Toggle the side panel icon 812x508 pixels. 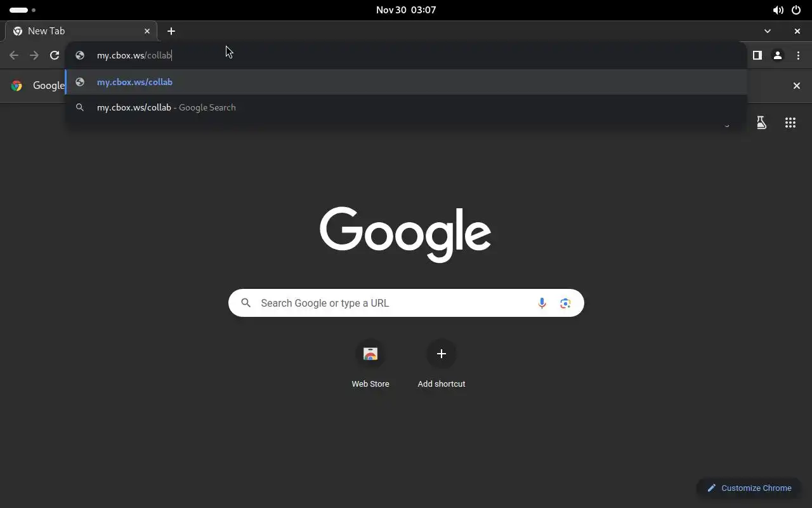coord(757,55)
